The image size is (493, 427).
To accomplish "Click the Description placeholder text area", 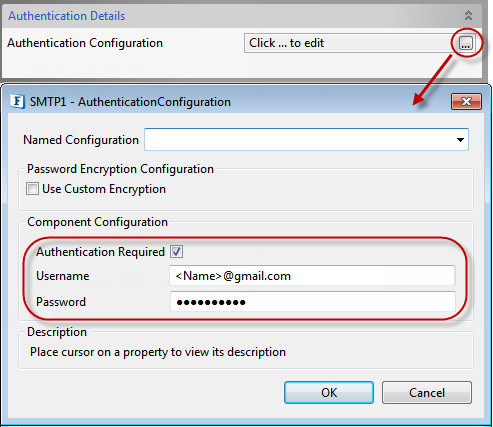I will pos(158,352).
